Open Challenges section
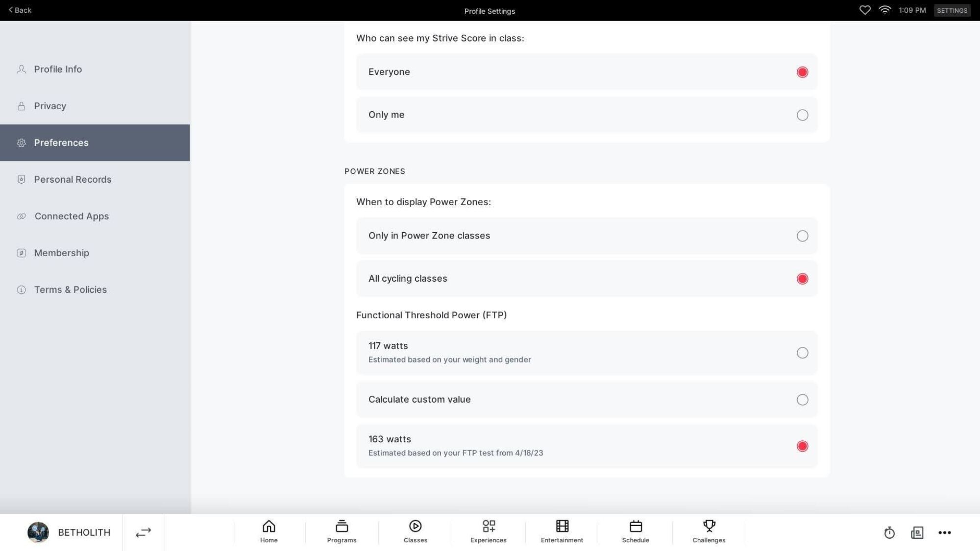Screen dimensions: 980x551 pyautogui.click(x=709, y=532)
